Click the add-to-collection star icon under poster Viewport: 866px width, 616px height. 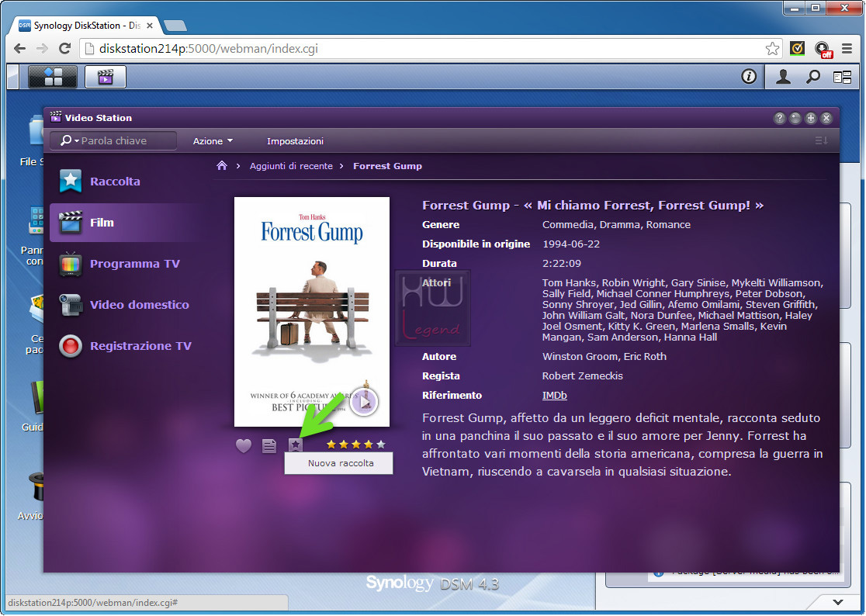point(296,445)
